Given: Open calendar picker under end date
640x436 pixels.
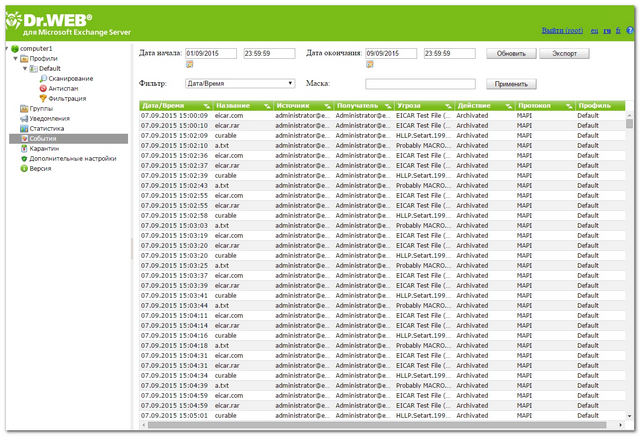Looking at the screenshot, I should pos(370,64).
